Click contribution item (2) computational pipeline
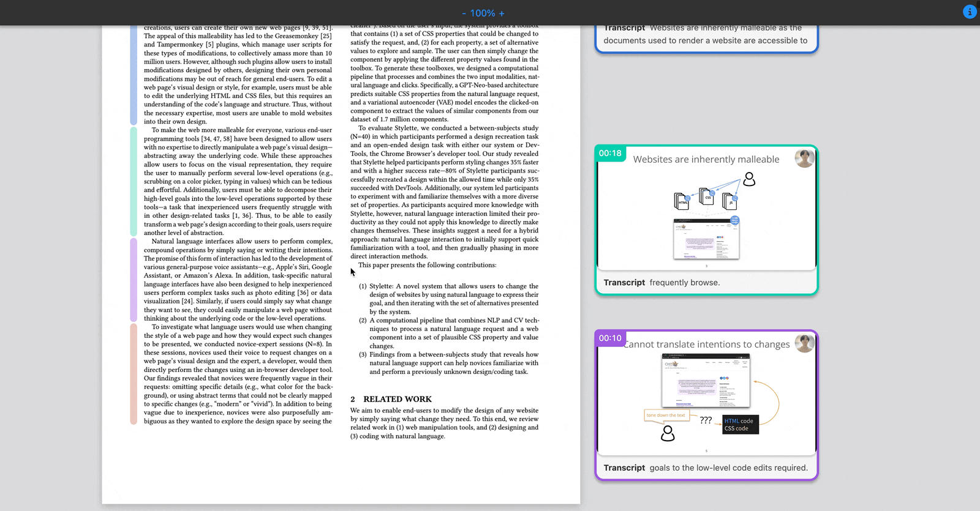 tap(448, 333)
